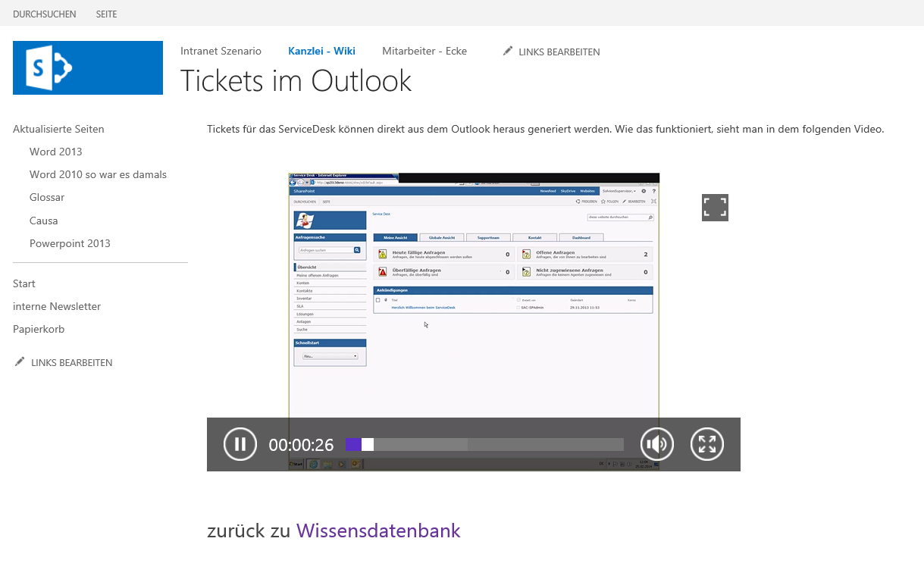924x579 pixels.
Task: Open the Glossar page
Action: pos(47,197)
